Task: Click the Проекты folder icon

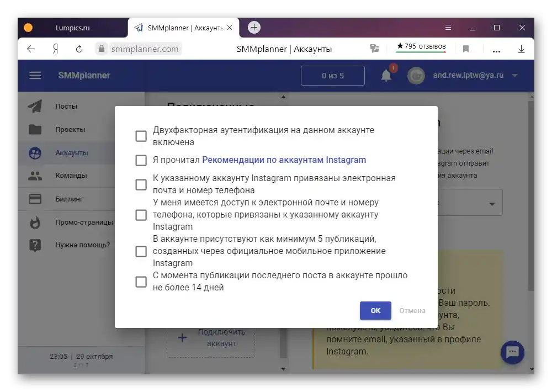Action: (x=35, y=129)
